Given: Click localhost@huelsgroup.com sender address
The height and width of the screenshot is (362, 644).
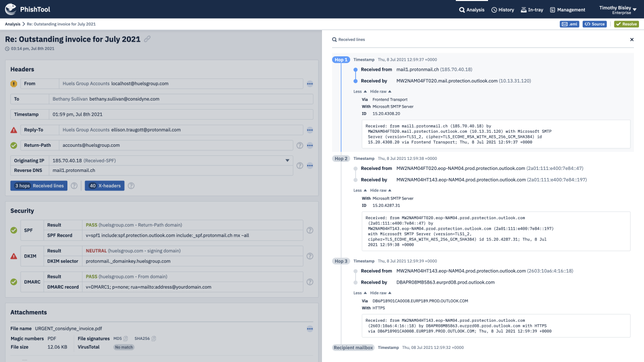Looking at the screenshot, I should point(140,84).
